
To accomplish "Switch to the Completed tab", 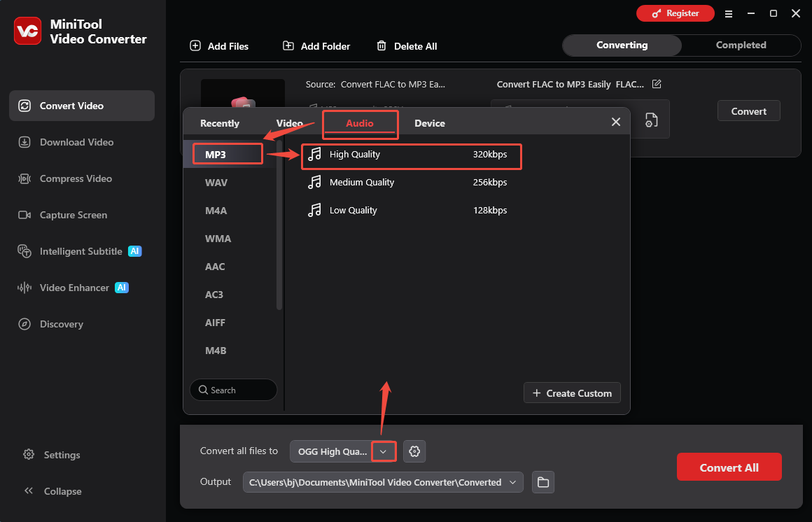I will [741, 45].
